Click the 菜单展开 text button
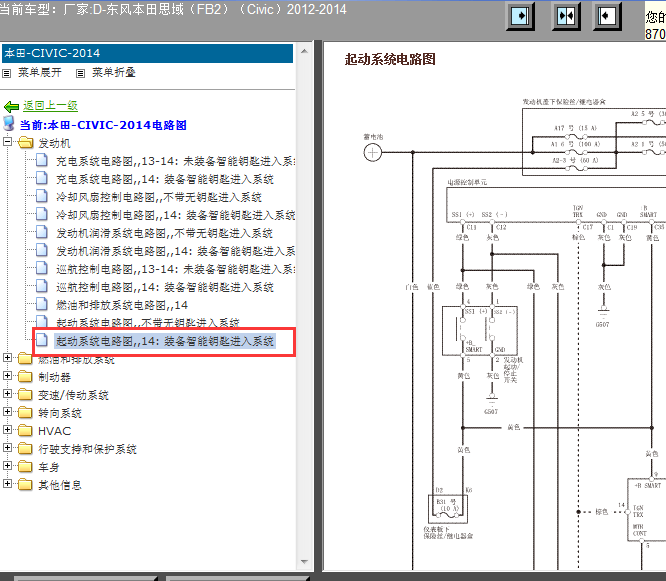The image size is (666, 581). click(40, 73)
